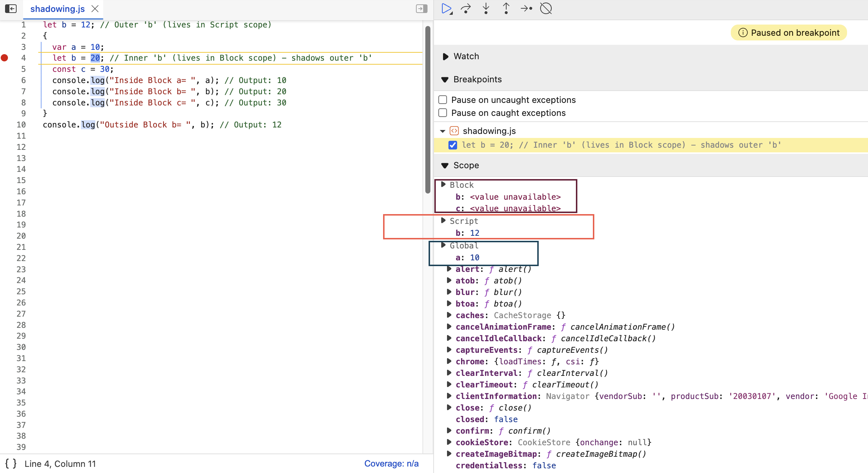Close the shadowing.js tab

tap(95, 9)
